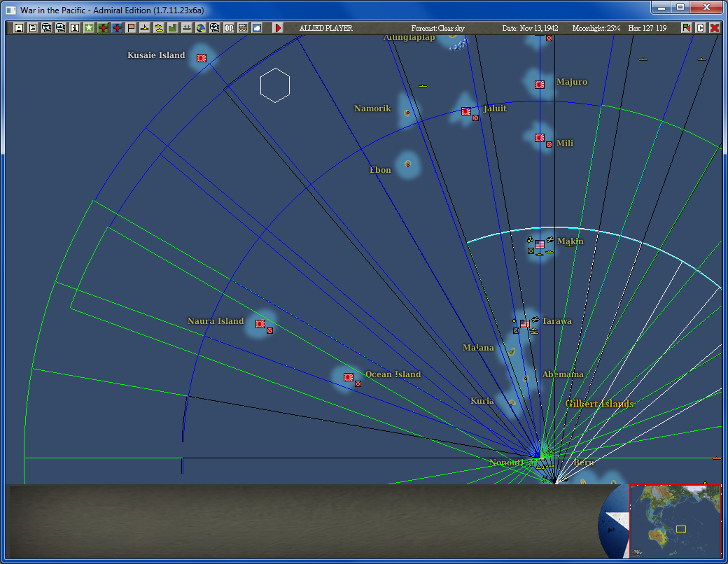Click the Namorik island dot
The height and width of the screenshot is (564, 728).
pos(407,113)
